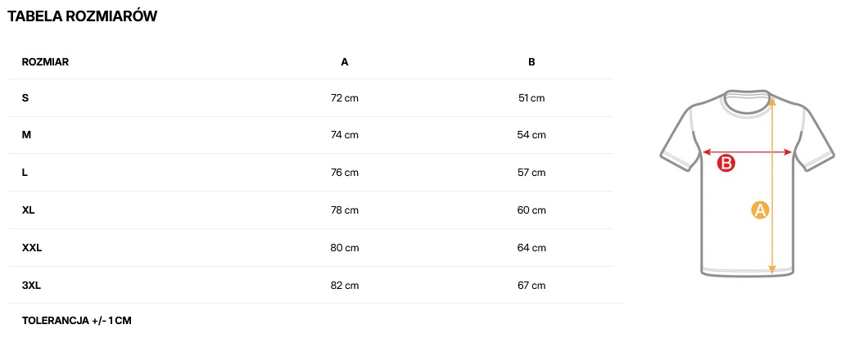Click the TOLERANCJA +/- 1 CM note
Viewport: 868px width, 338px height.
coord(77,319)
